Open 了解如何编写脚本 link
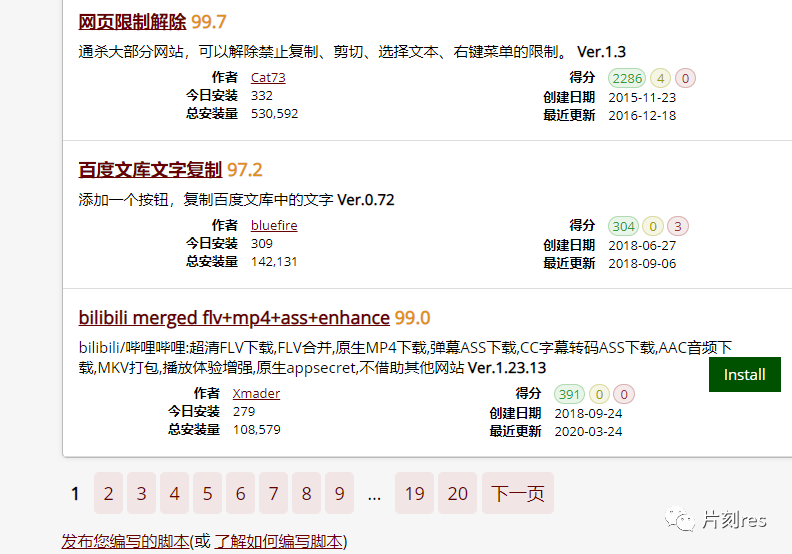 tap(278, 541)
